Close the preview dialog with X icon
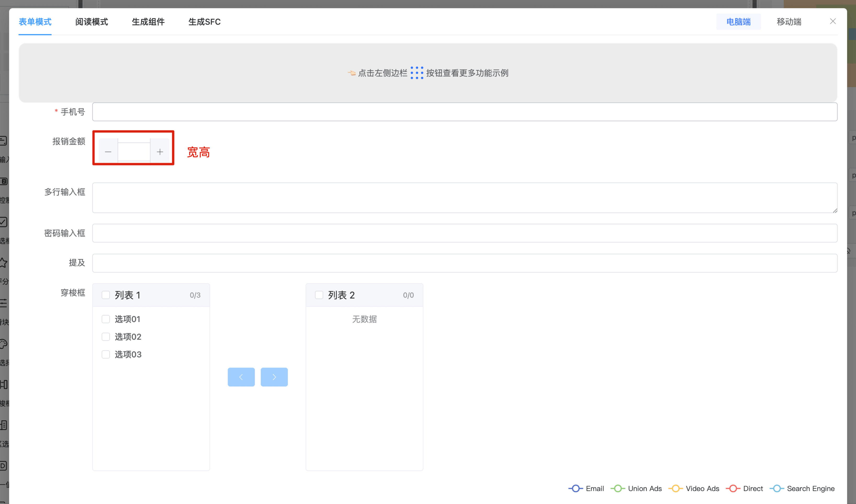 pyautogui.click(x=832, y=21)
